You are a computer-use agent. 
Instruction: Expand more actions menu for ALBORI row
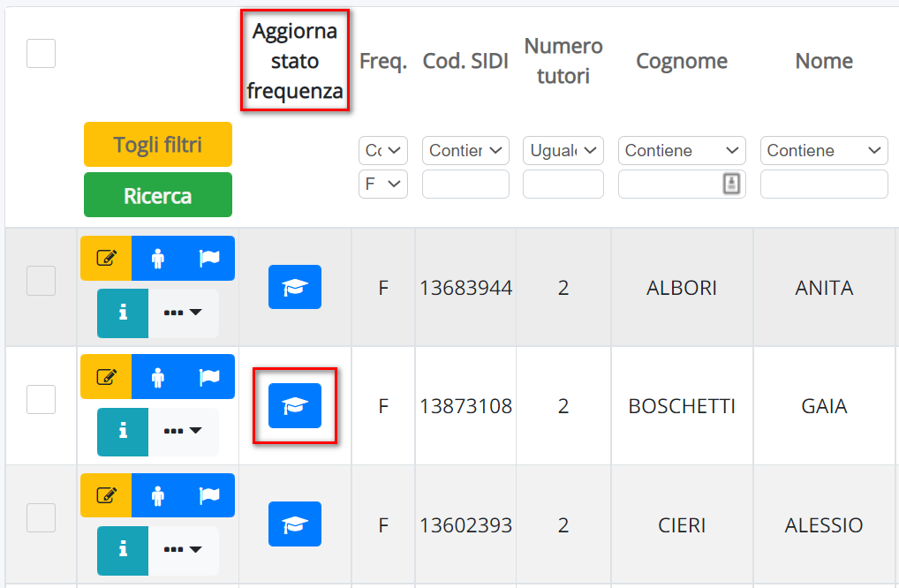184,313
